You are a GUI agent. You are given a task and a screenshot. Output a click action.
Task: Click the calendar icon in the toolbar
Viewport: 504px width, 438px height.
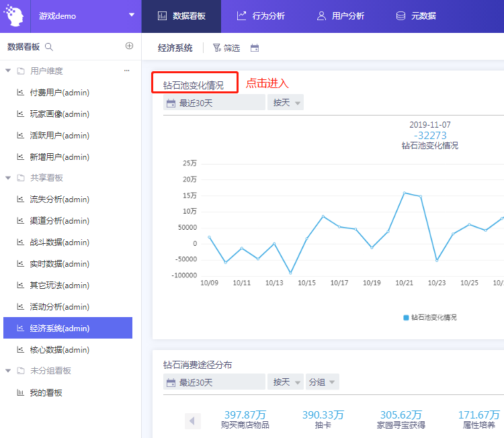pos(255,48)
